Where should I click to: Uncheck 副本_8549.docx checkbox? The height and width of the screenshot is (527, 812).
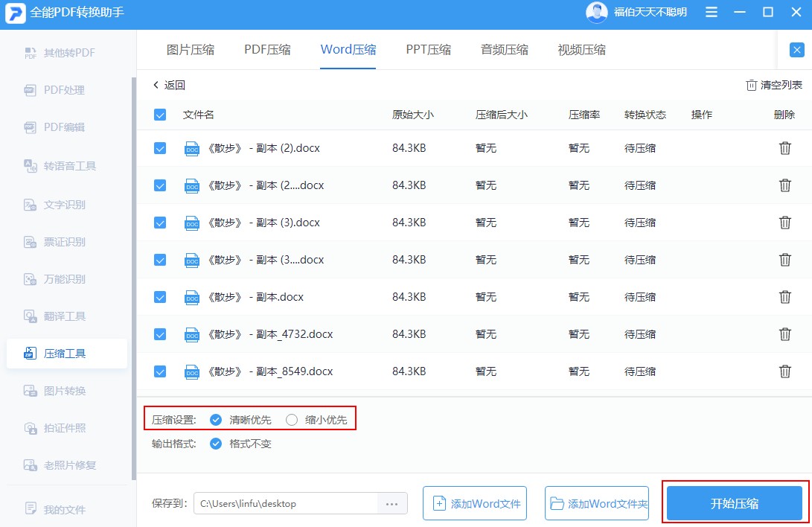pyautogui.click(x=160, y=371)
